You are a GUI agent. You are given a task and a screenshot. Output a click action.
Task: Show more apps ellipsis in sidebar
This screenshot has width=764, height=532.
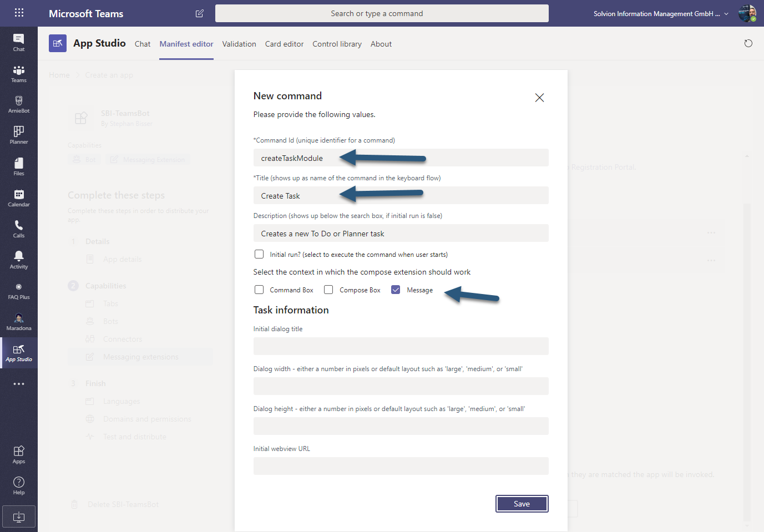click(19, 384)
